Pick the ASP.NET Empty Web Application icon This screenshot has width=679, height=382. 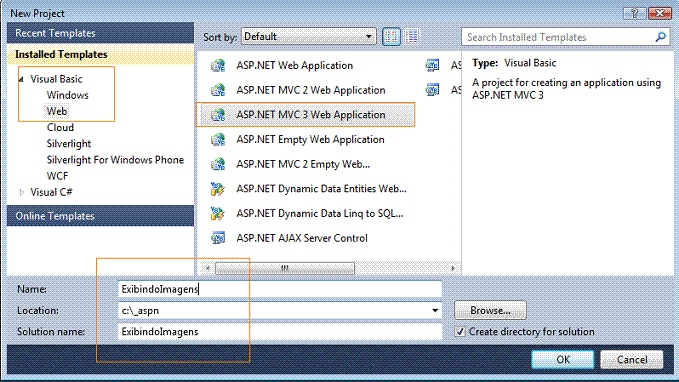point(218,139)
